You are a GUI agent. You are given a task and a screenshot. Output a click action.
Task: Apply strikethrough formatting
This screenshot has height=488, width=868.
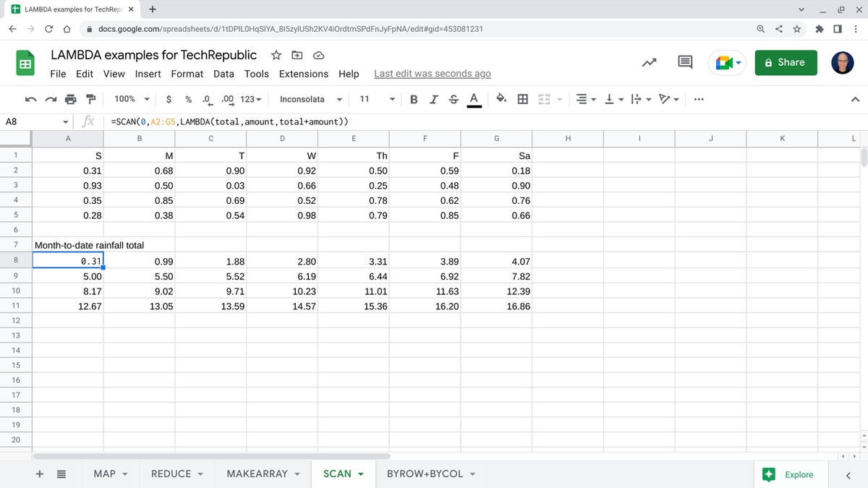click(453, 99)
